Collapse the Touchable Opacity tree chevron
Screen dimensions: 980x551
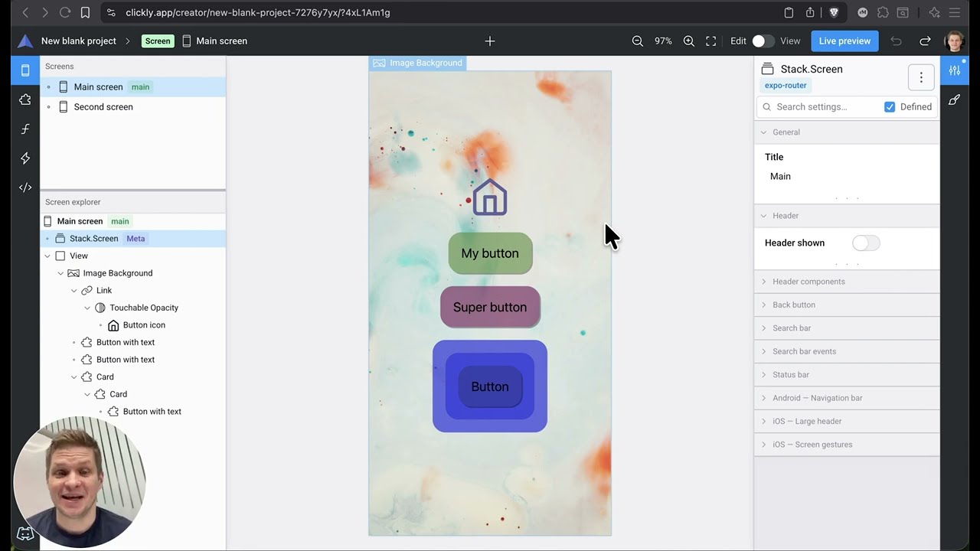(87, 308)
